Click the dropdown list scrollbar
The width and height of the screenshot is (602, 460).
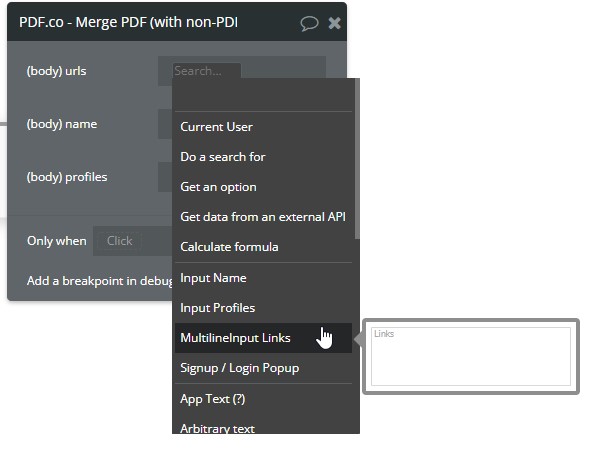click(x=357, y=158)
